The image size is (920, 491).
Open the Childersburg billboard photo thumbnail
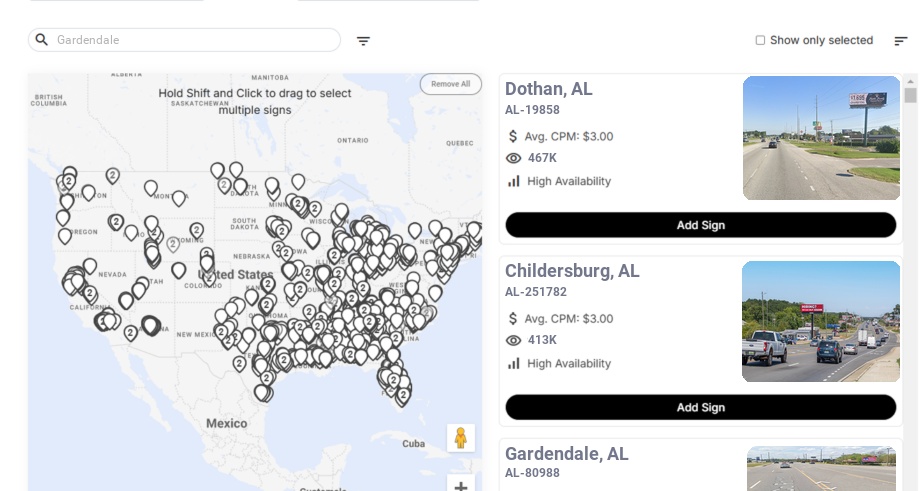click(x=821, y=321)
